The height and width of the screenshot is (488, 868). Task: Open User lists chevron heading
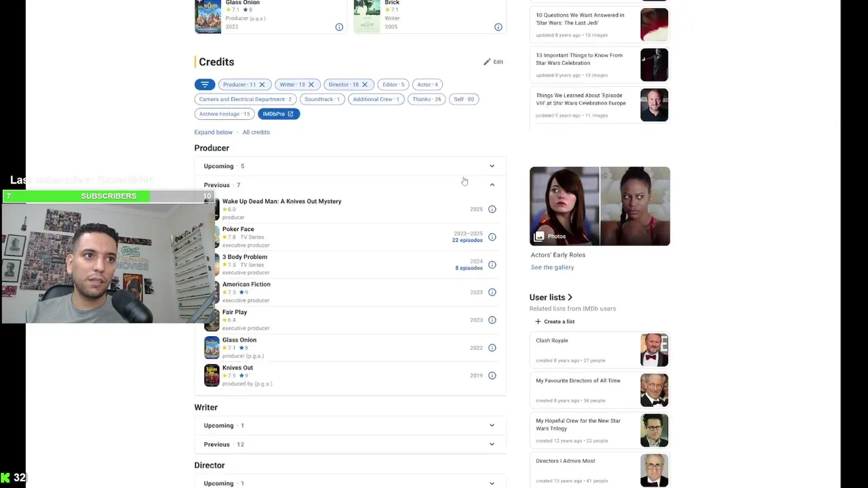pos(551,297)
